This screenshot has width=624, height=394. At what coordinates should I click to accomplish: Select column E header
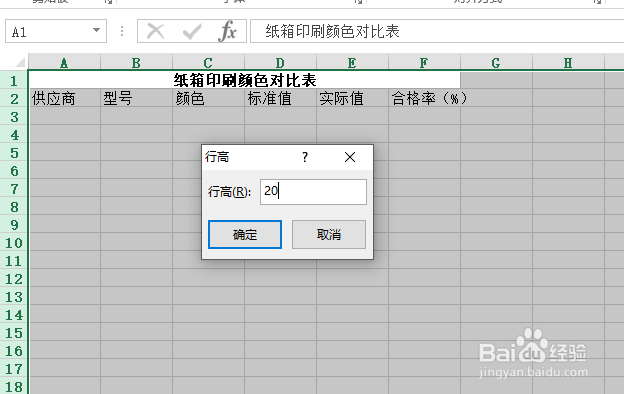coord(352,62)
